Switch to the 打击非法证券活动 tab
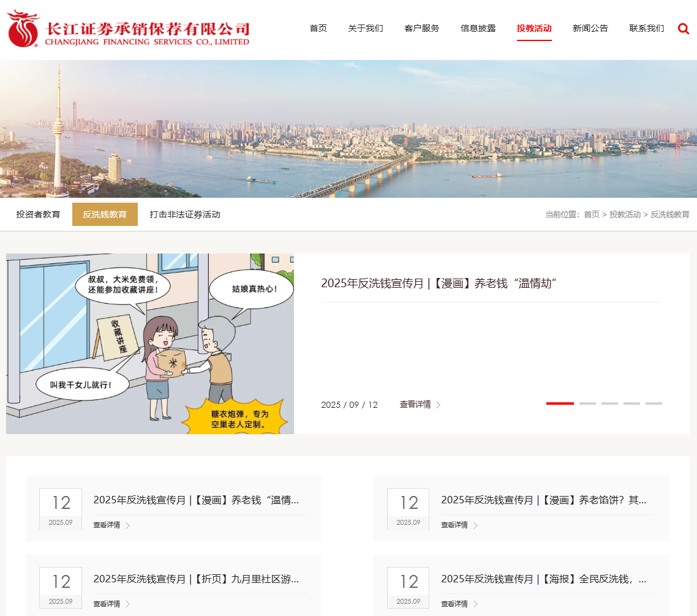 click(x=185, y=214)
